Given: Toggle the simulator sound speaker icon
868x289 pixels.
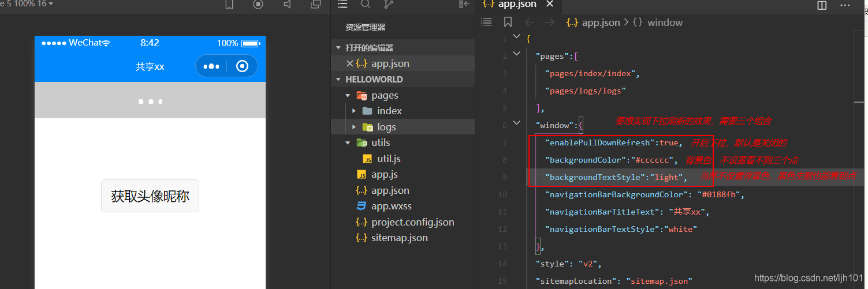Looking at the screenshot, I should point(287,4).
